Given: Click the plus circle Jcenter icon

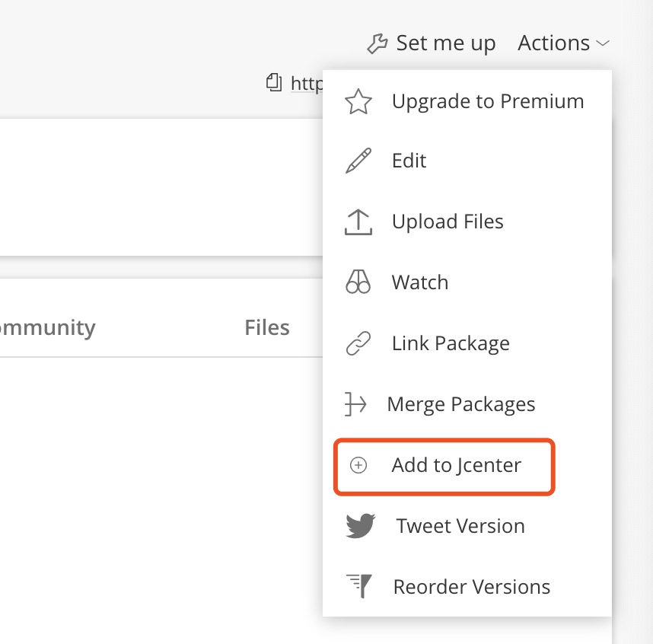Looking at the screenshot, I should click(x=358, y=465).
